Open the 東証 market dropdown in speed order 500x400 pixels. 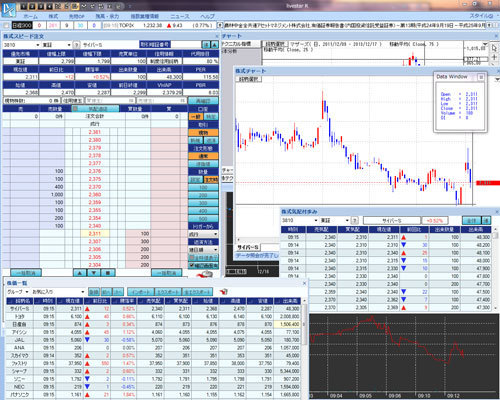pyautogui.click(x=69, y=45)
